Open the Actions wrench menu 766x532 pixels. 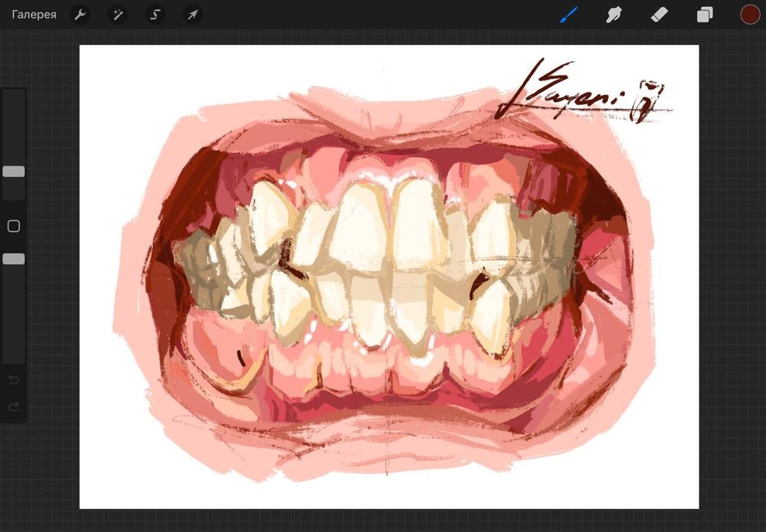pyautogui.click(x=80, y=15)
